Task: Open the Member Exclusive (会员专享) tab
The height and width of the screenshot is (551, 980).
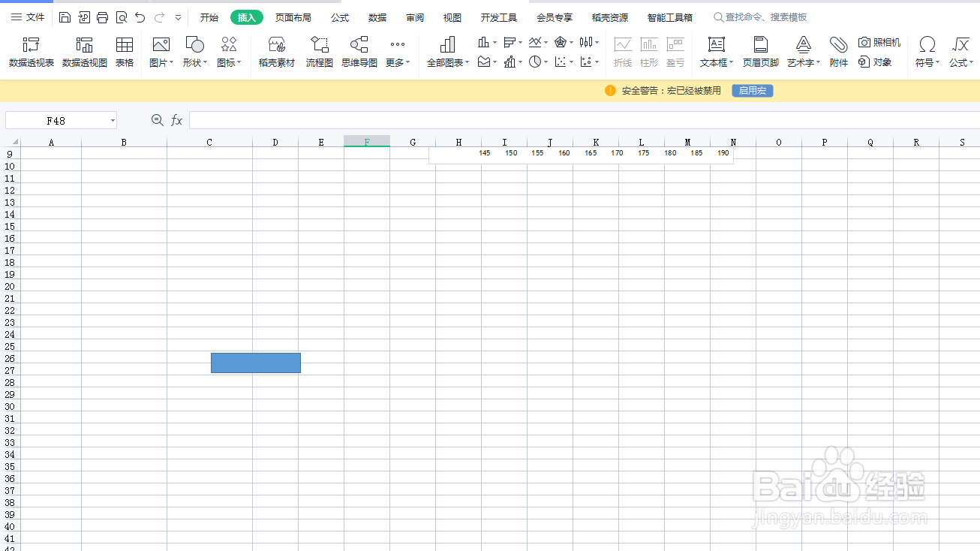Action: (555, 17)
